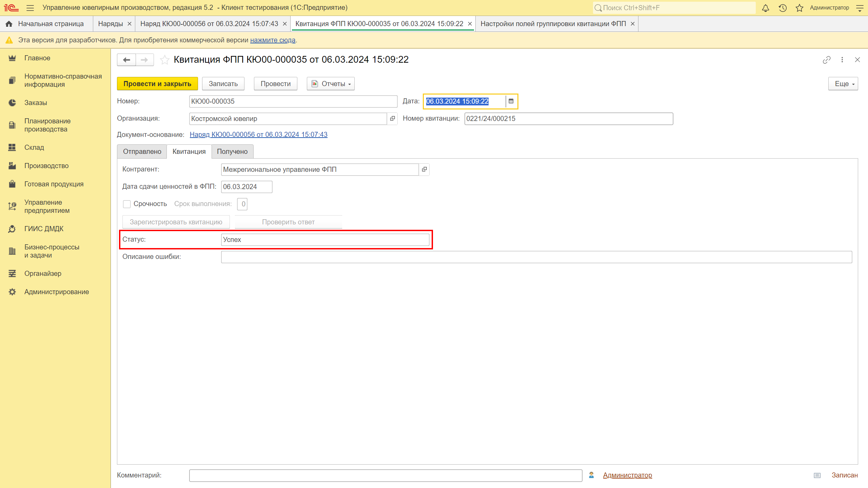Screen dimensions: 868x488
Task: Switch to the Отправлено tab
Action: point(142,151)
